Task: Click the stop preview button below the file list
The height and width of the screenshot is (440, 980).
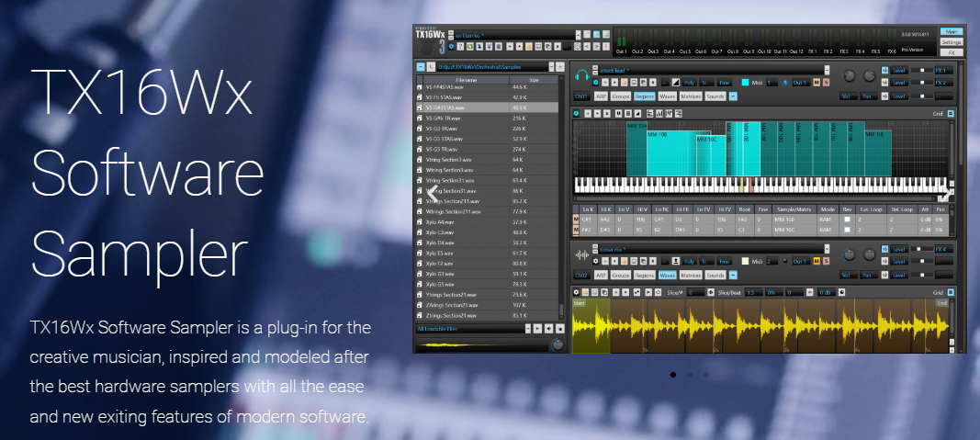Action: click(x=560, y=329)
